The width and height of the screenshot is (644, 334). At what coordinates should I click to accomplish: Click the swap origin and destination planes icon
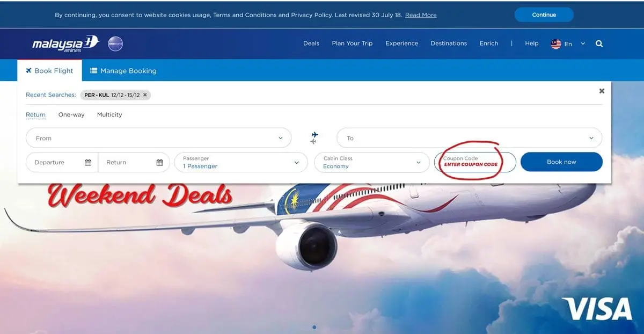pyautogui.click(x=314, y=138)
